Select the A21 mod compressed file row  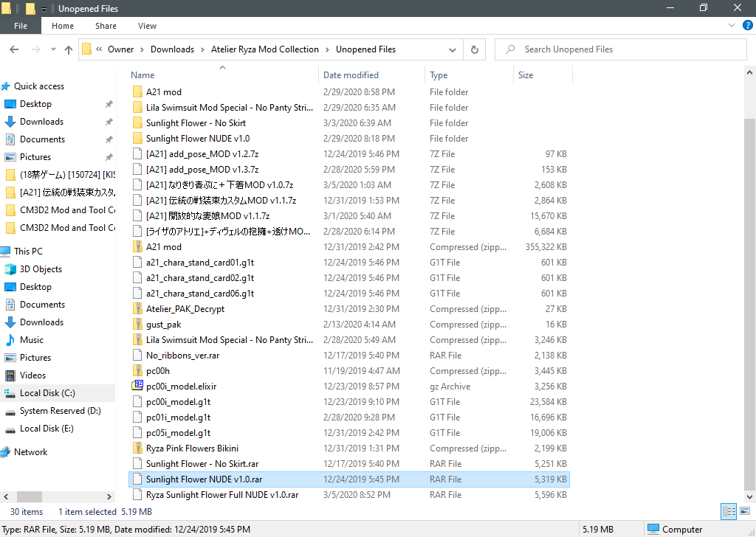[x=349, y=247]
